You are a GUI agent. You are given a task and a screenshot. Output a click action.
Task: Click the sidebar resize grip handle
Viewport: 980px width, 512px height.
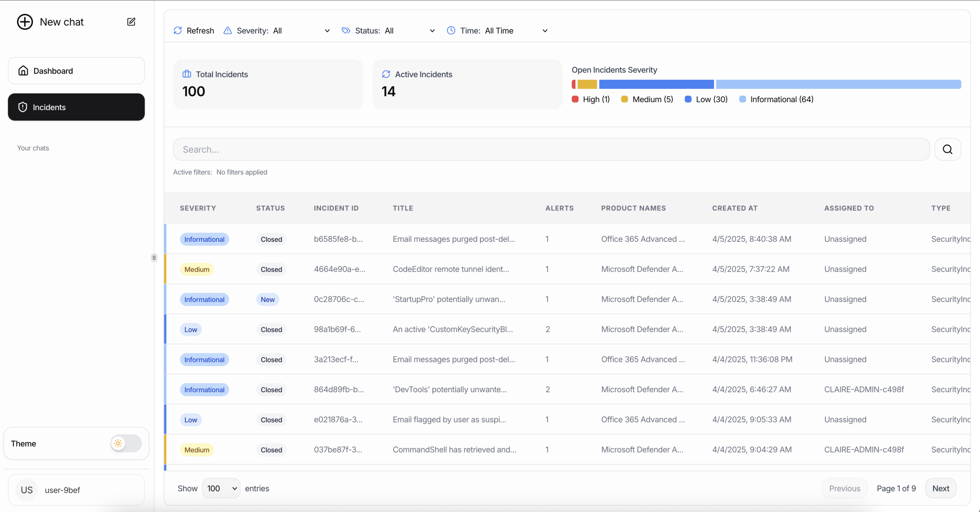tap(154, 258)
